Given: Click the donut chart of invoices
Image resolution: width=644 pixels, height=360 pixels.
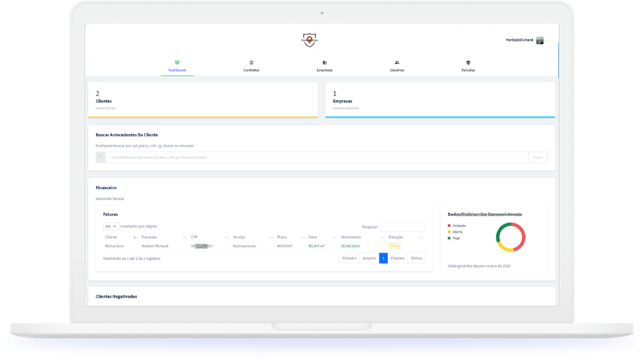Looking at the screenshot, I should click(x=510, y=237).
